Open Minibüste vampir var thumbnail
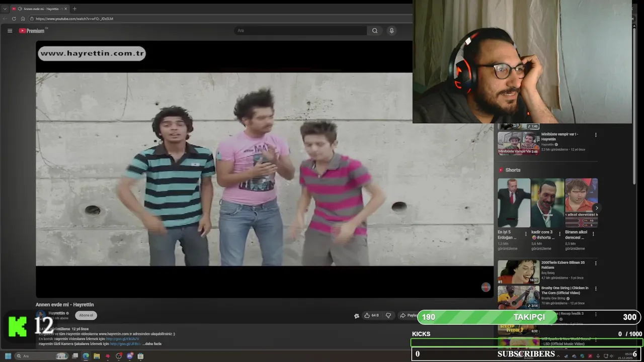The image size is (644, 362). pyautogui.click(x=518, y=144)
